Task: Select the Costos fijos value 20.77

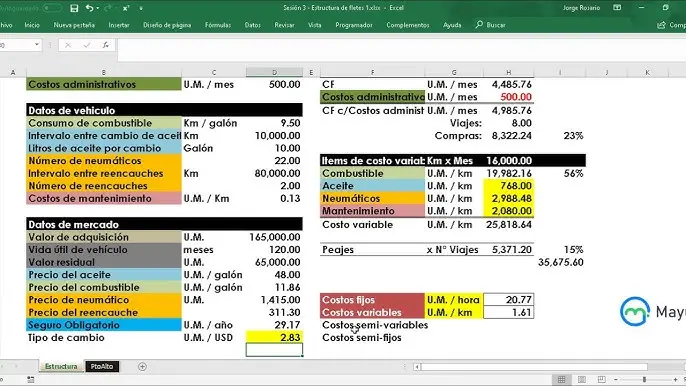Action: [x=508, y=300]
